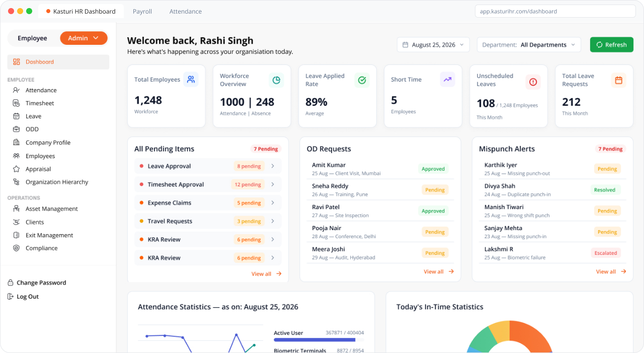Screen dimensions: 644x353
Task: Click Karthik Iyer mispunch entry
Action: click(552, 169)
